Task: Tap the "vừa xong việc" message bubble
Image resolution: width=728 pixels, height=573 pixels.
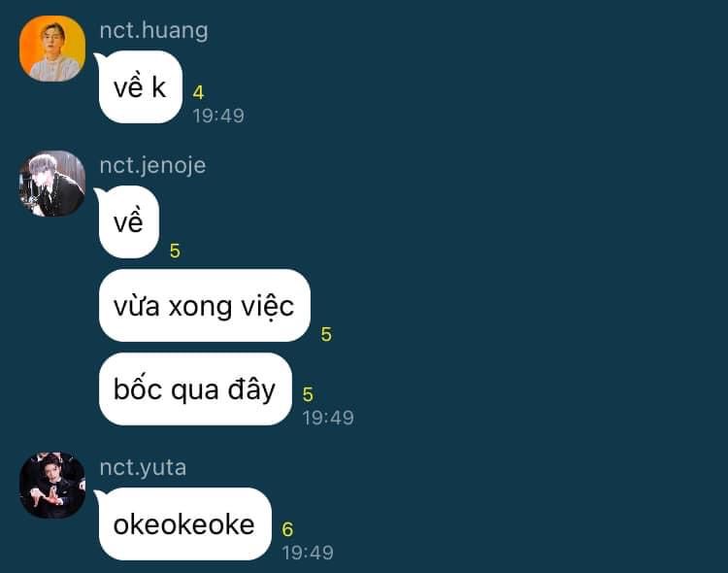Action: pos(205,306)
